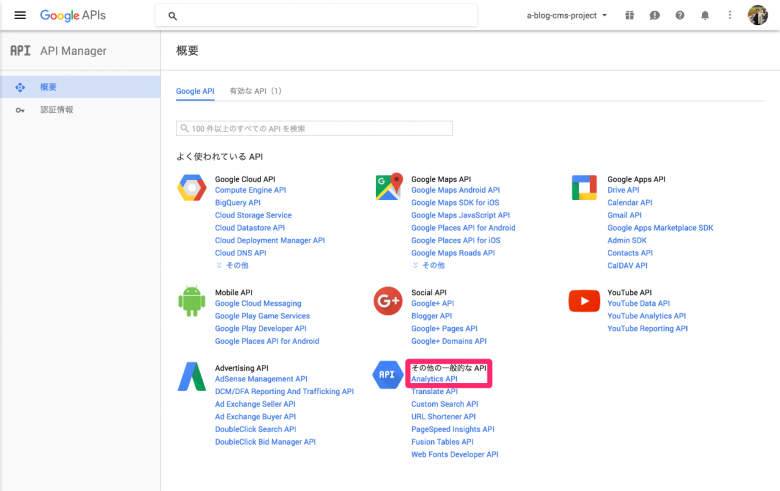Switch to the Google API tab
The height and width of the screenshot is (491, 780).
(195, 92)
